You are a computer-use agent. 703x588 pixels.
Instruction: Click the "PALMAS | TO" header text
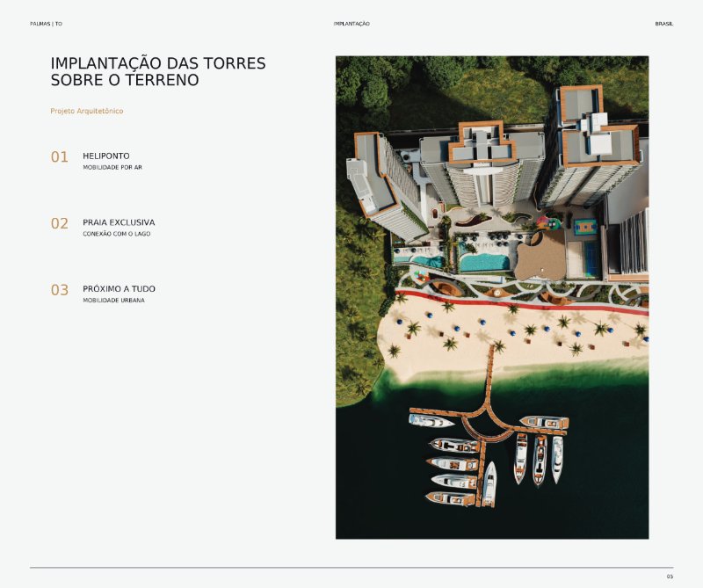[47, 24]
